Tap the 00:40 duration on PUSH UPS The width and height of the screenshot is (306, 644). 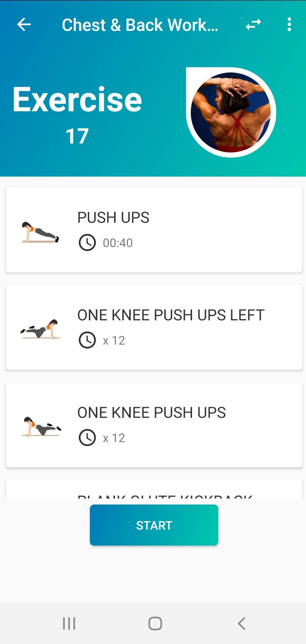pyautogui.click(x=118, y=243)
